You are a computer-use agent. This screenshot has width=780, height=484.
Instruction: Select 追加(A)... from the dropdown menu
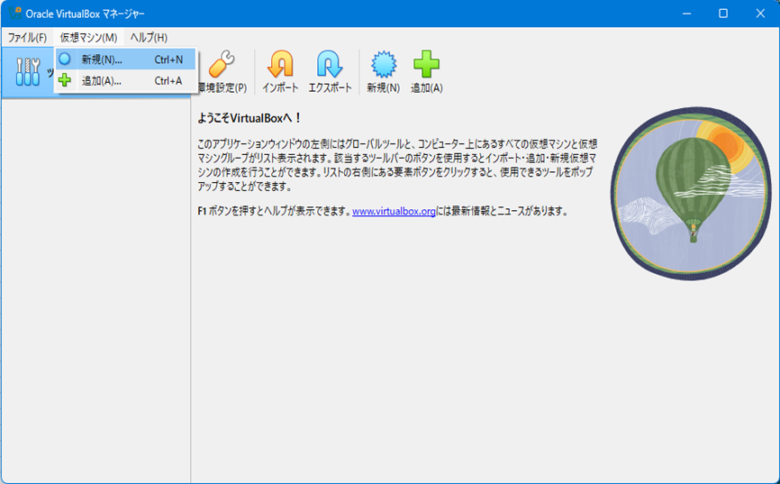(126, 81)
